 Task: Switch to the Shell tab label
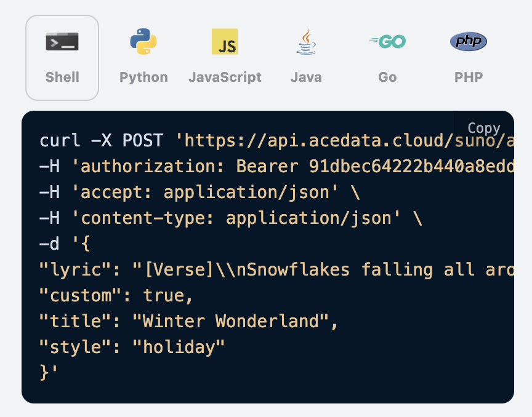62,77
